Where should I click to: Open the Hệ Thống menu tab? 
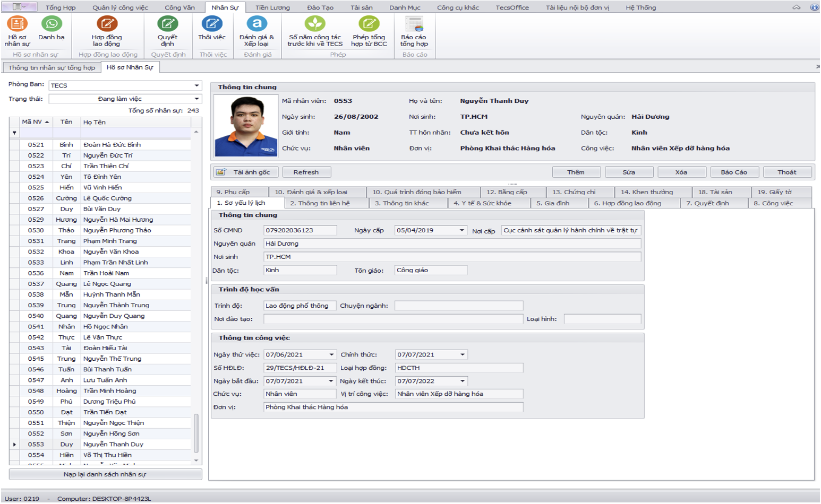pos(641,7)
